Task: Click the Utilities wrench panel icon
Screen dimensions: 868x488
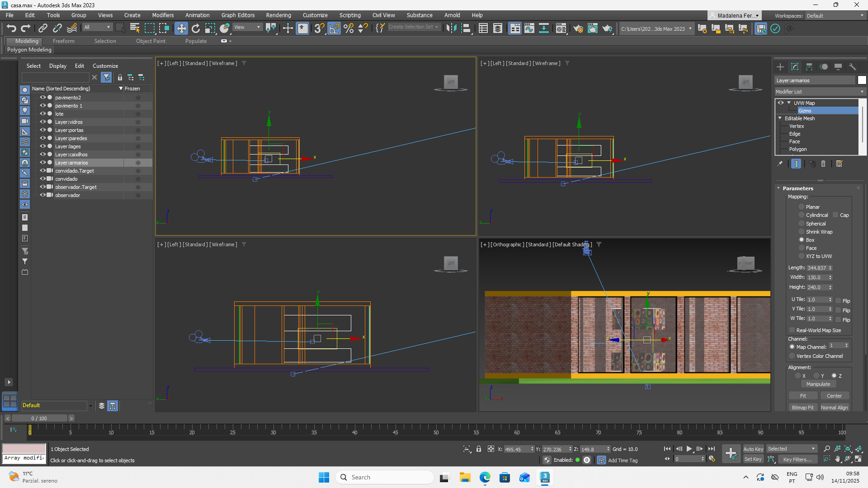Action: pyautogui.click(x=853, y=67)
